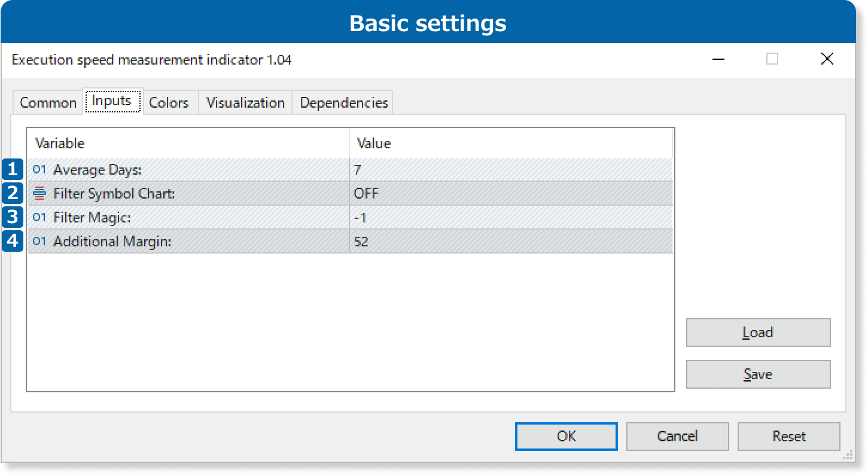This screenshot has width=868, height=476.
Task: Click the Cancel button
Action: (x=677, y=437)
